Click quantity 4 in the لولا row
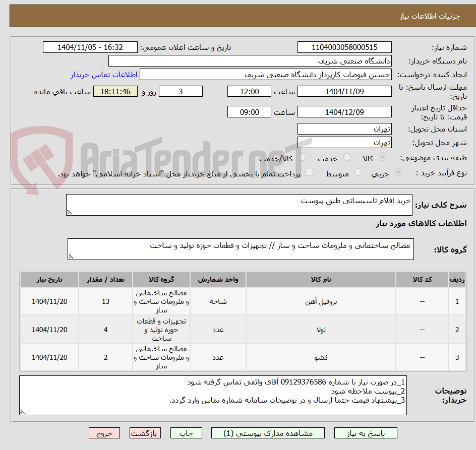This screenshot has height=450, width=476. (105, 330)
